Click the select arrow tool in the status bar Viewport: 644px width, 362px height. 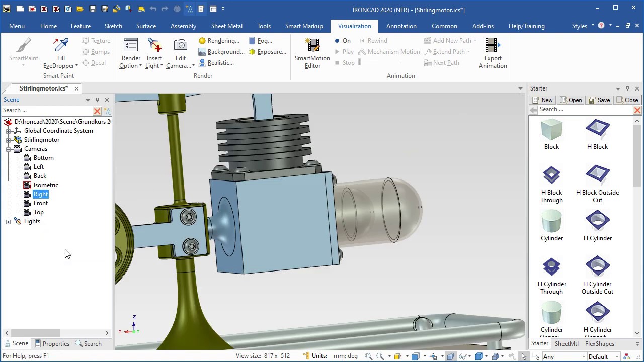click(524, 356)
